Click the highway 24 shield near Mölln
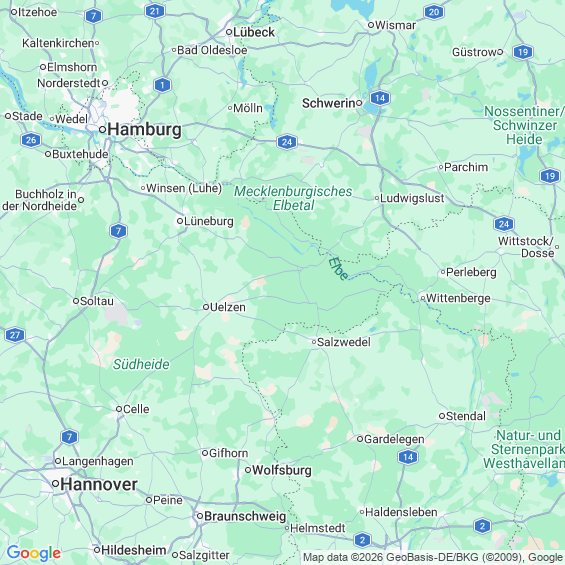This screenshot has height=565, width=565. pyautogui.click(x=287, y=142)
